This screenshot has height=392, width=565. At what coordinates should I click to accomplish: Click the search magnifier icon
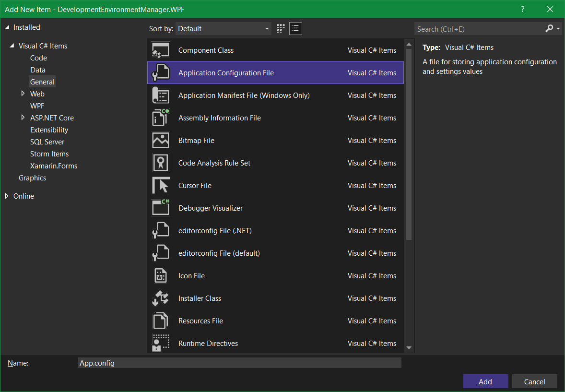click(x=548, y=29)
